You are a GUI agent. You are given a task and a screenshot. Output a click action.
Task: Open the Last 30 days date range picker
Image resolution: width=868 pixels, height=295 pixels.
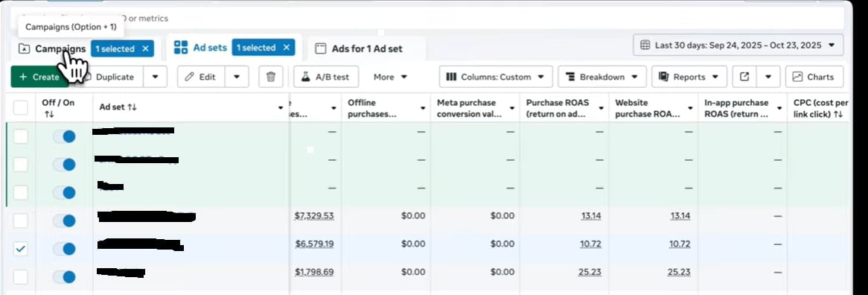click(x=738, y=45)
